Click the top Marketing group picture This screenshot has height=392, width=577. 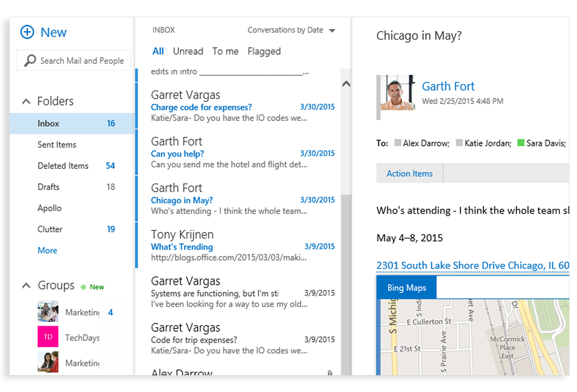[x=48, y=311]
